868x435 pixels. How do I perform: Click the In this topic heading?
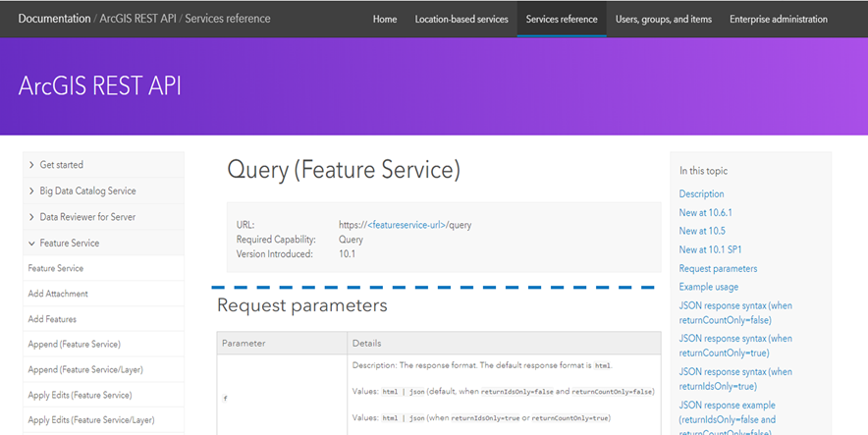tap(704, 171)
